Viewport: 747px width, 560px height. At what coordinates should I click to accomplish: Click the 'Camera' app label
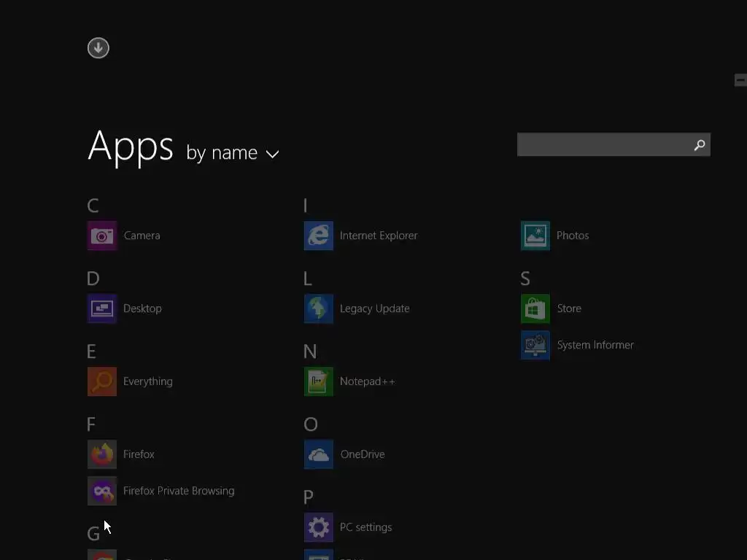(142, 236)
